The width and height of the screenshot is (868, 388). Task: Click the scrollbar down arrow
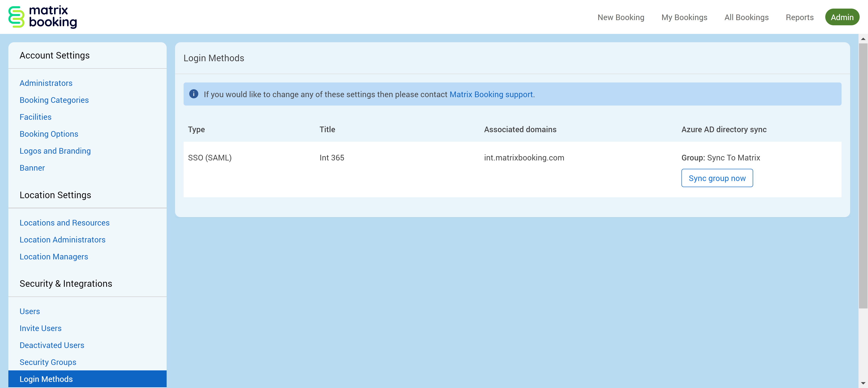pos(863,383)
